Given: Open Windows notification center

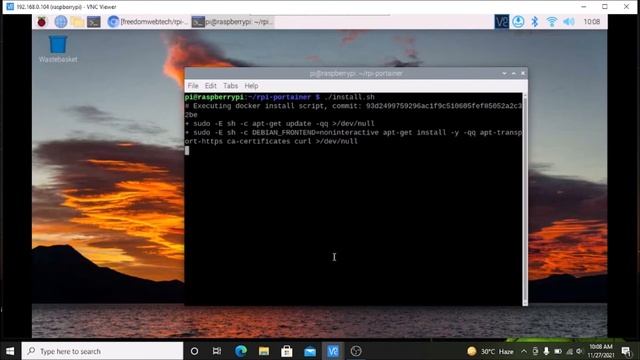Looking at the screenshot, I should [626, 351].
